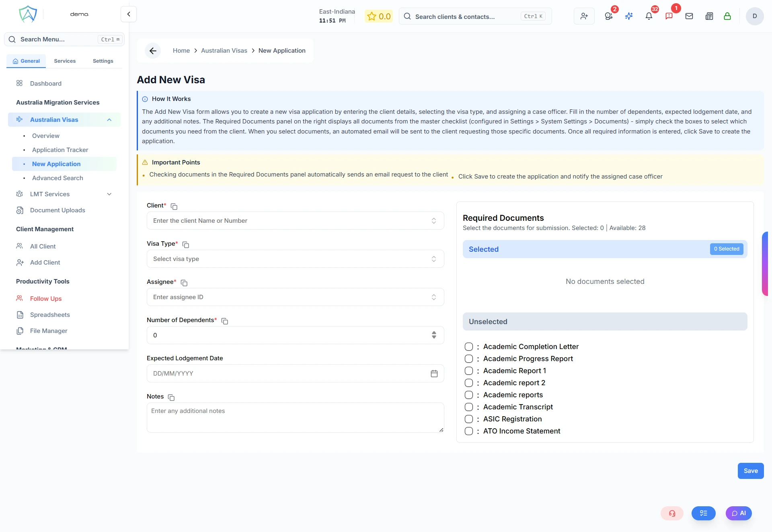Open calendar icon in Lodgement Date field
The height and width of the screenshot is (532, 772).
coord(434,374)
